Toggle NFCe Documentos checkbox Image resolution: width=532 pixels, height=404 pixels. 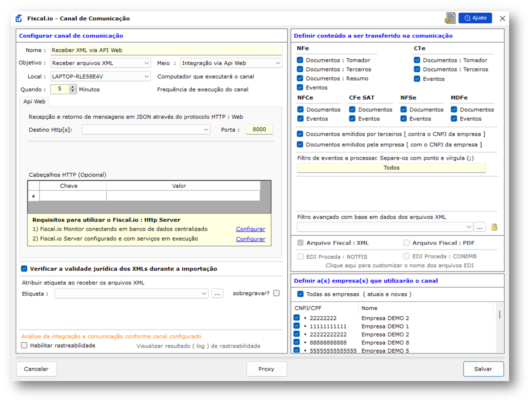point(300,109)
